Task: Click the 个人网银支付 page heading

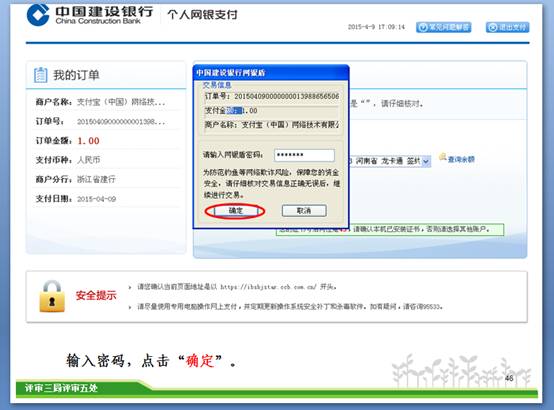Action: click(x=202, y=14)
